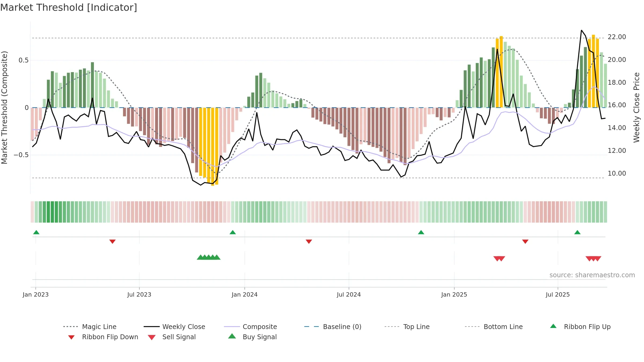This screenshot has height=362, width=644.
Task: Click the 16.00 price axis label
Action: point(617,105)
